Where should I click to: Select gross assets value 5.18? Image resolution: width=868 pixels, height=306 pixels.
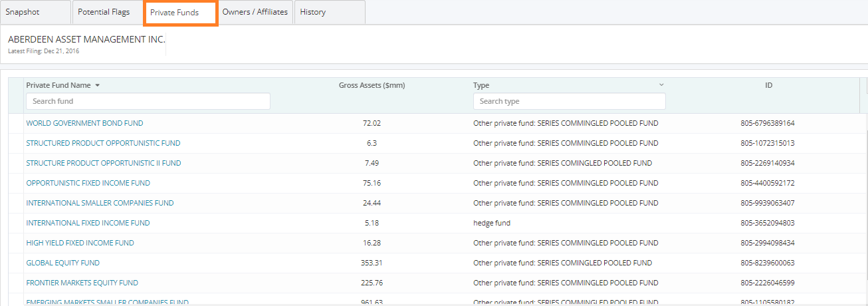click(x=372, y=223)
